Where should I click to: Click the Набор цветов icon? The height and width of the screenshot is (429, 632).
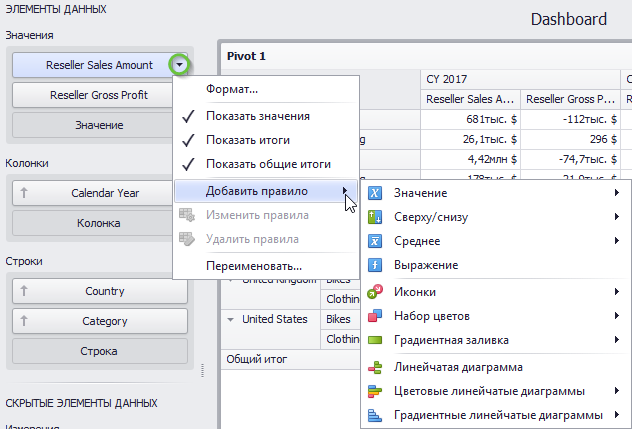(374, 316)
